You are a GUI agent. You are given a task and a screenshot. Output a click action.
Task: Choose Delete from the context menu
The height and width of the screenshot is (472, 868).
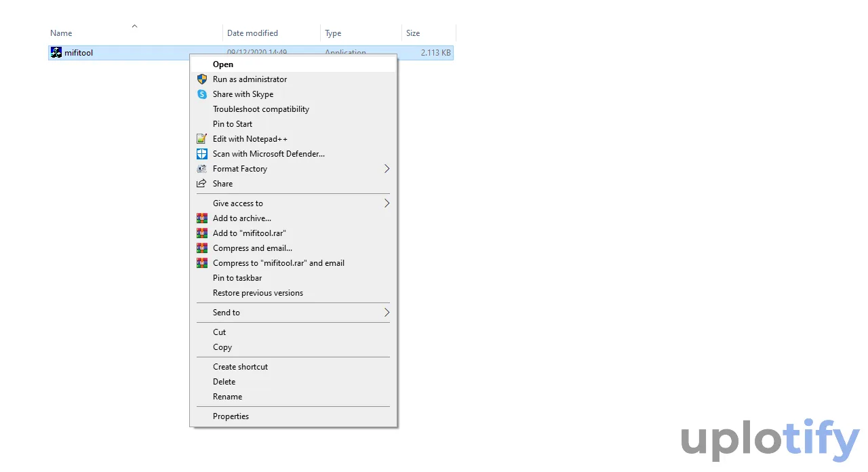[x=293, y=382]
